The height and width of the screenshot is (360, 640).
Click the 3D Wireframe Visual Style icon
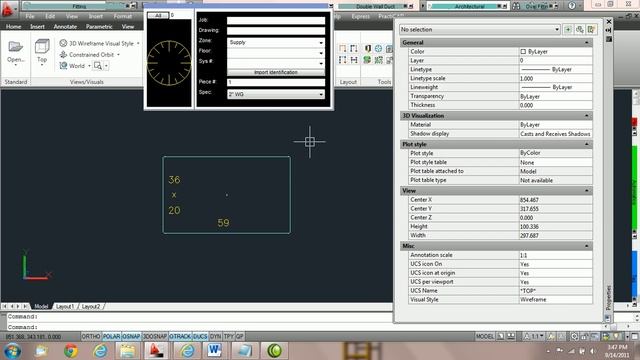click(63, 43)
